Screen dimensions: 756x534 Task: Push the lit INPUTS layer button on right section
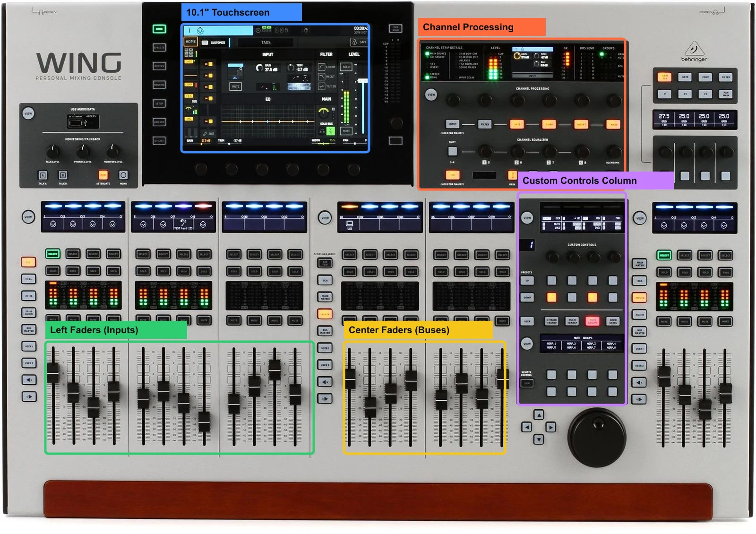point(640,298)
